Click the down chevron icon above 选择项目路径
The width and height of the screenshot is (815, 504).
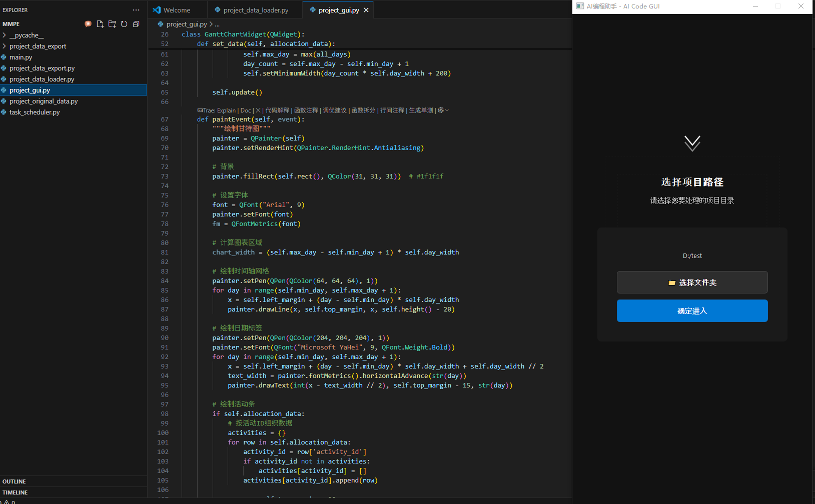tap(692, 143)
